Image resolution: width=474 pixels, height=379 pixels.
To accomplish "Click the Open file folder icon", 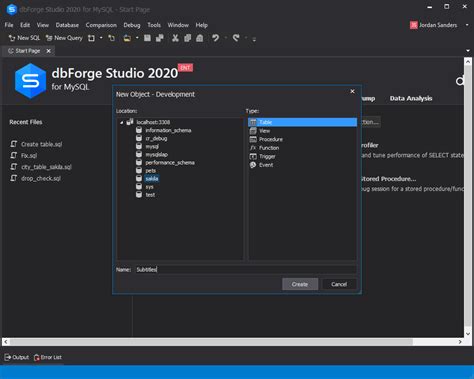I will click(127, 38).
